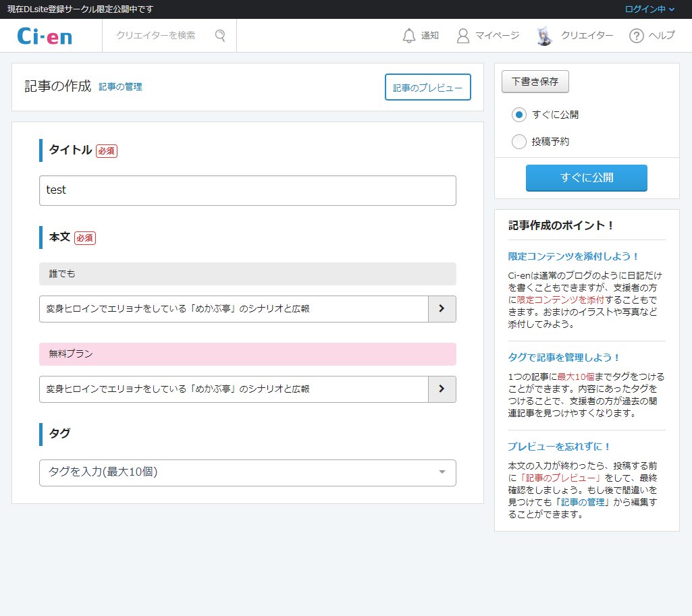Click the body text under 無料プラン

[178, 389]
